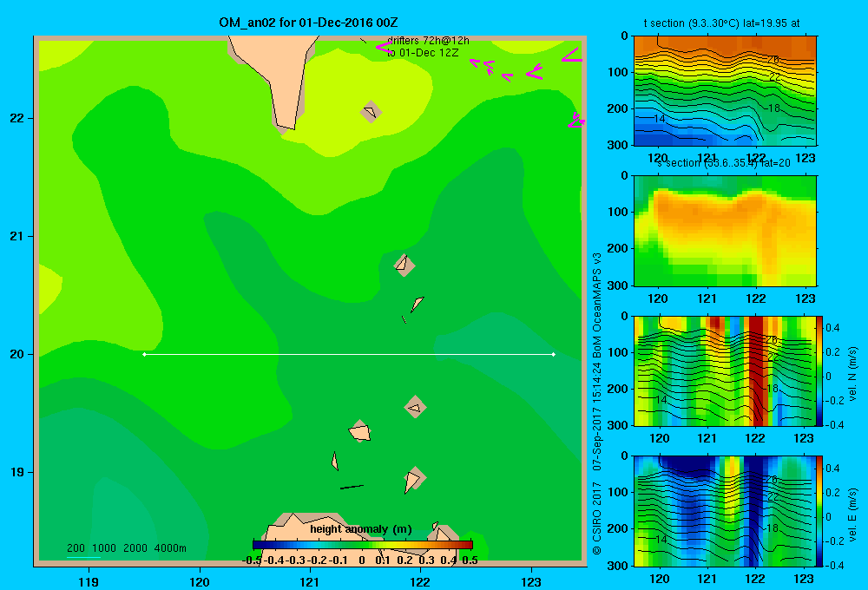Screen dimensions: 868x590
Task: Select the height anomaly (m) colorbar
Action: (363, 545)
